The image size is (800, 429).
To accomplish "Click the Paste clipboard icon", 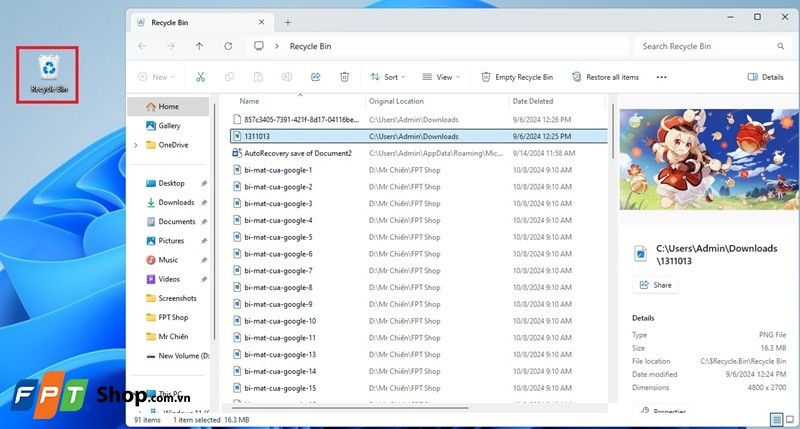I will click(258, 77).
